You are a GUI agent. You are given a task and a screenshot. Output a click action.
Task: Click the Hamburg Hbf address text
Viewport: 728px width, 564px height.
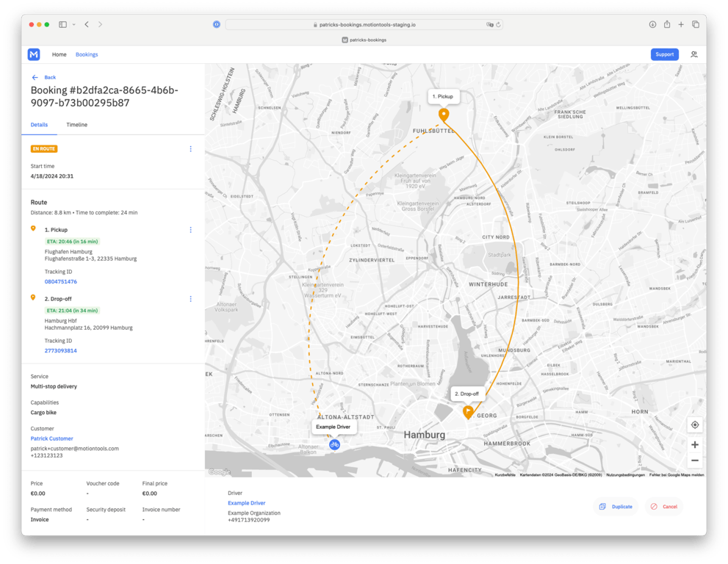(x=88, y=325)
